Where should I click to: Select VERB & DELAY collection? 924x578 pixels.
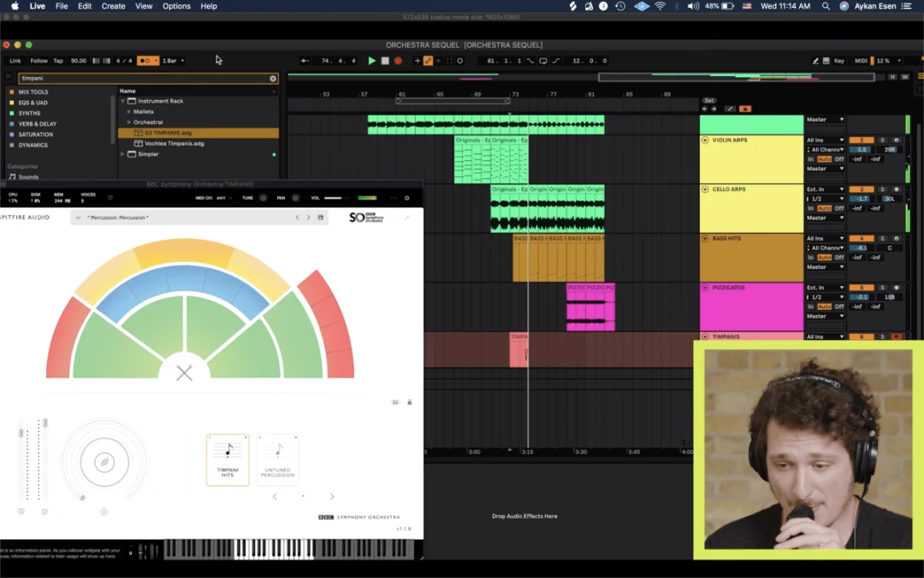pyautogui.click(x=37, y=124)
